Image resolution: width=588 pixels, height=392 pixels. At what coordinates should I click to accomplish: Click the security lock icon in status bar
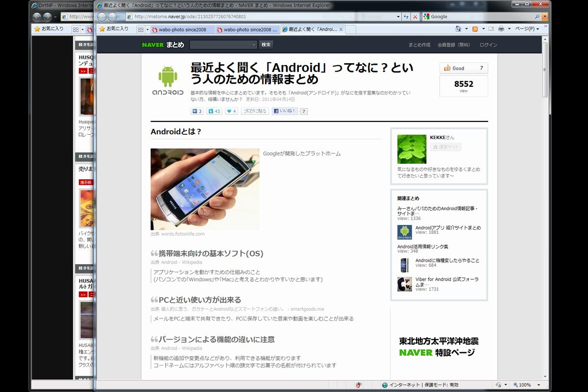point(499,385)
